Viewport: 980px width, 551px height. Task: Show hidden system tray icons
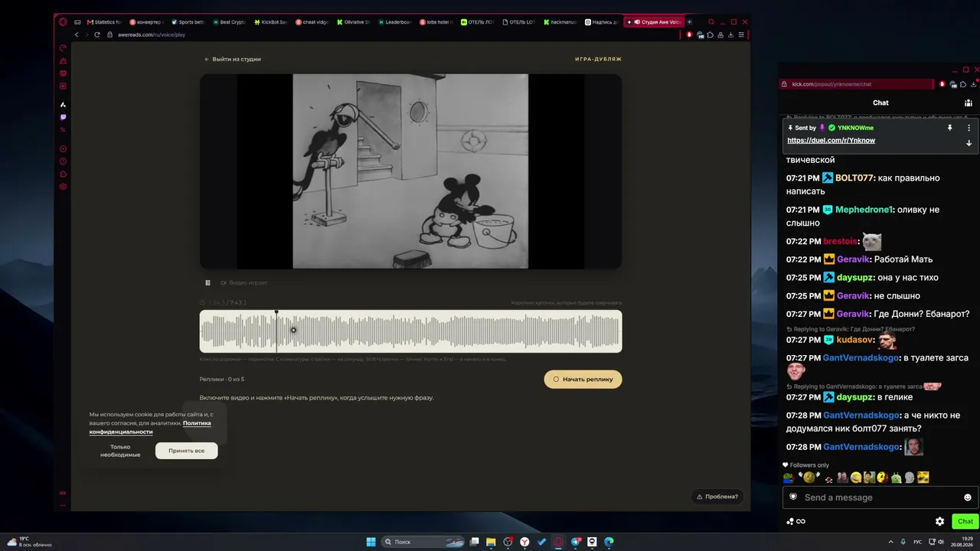click(x=890, y=542)
